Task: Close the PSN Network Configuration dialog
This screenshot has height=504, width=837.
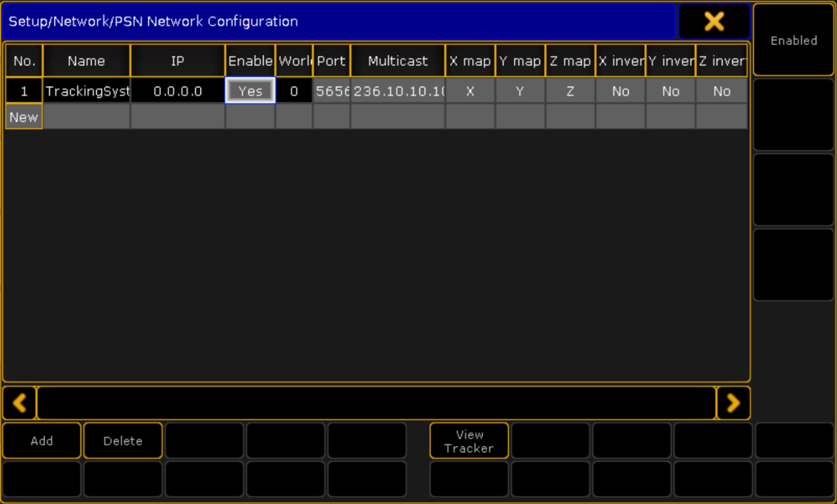Action: [714, 21]
